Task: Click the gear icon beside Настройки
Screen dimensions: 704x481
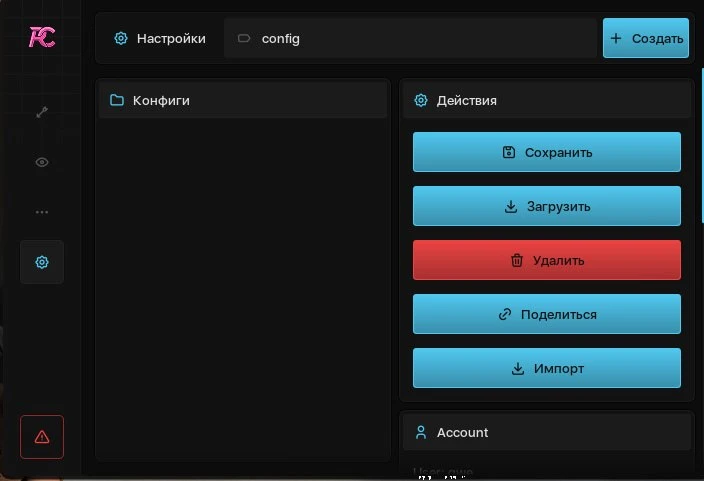Action: (121, 39)
